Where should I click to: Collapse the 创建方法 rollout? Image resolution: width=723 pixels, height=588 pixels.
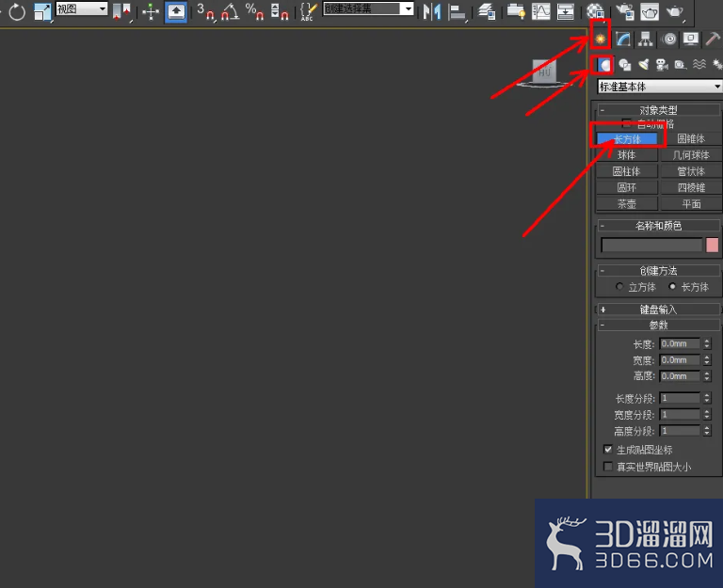(658, 271)
